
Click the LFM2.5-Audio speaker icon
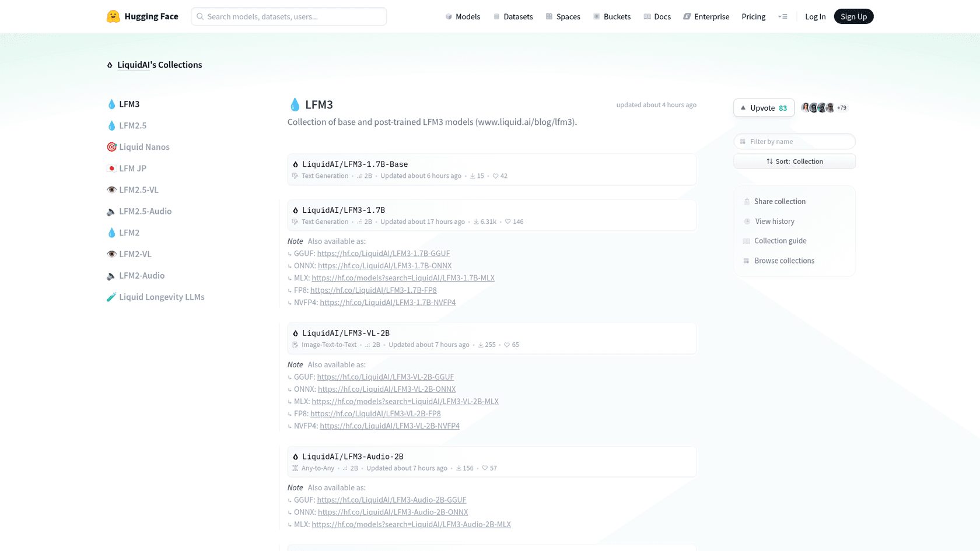point(111,212)
